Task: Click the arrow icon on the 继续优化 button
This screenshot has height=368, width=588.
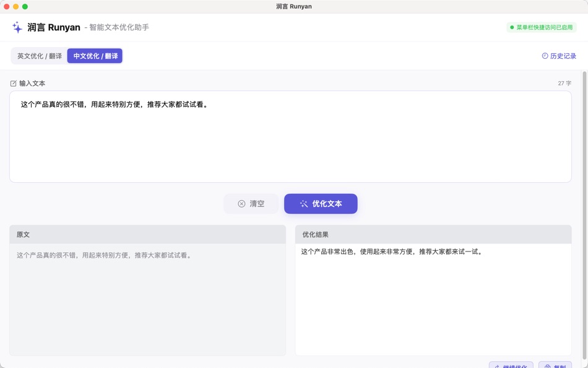Action: tap(498, 366)
